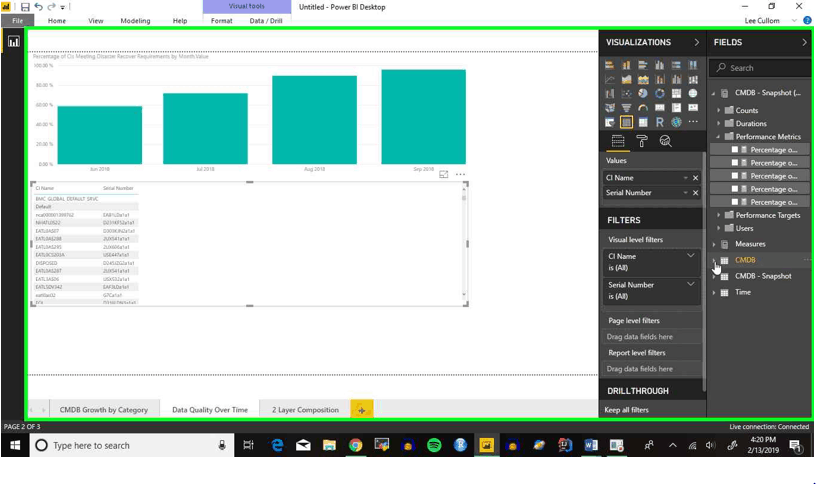
Task: Expand the Time table
Action: [714, 292]
